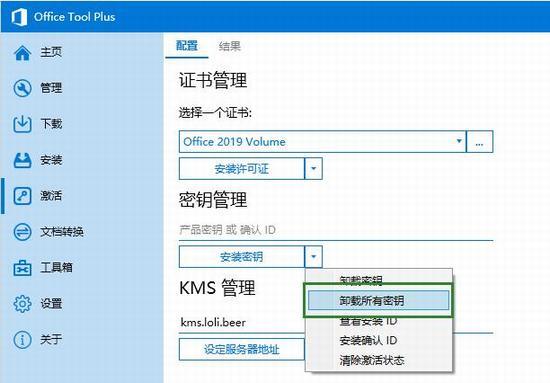
Task: Click the 激活 key icon
Action: pos(22,196)
